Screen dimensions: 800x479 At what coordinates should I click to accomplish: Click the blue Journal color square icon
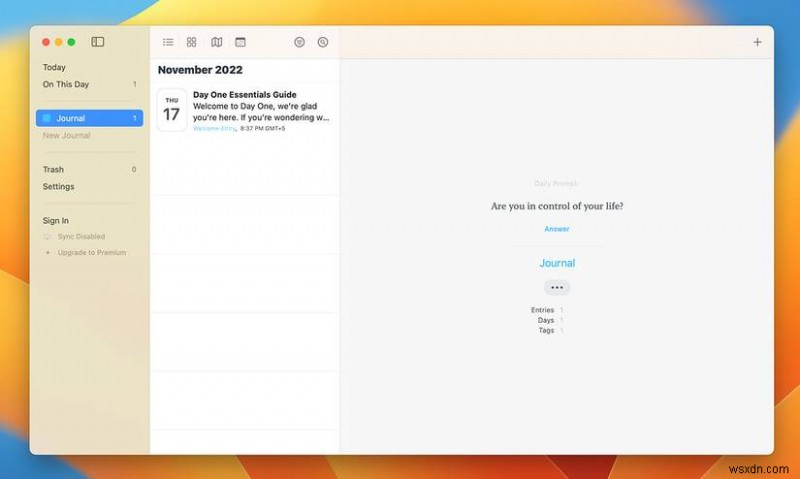(46, 118)
